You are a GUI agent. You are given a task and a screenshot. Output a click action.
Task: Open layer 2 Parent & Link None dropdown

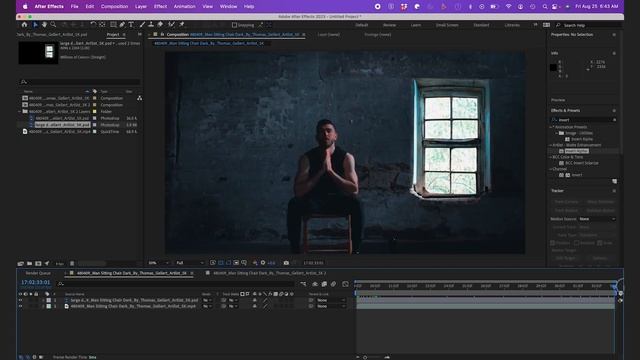(331, 306)
